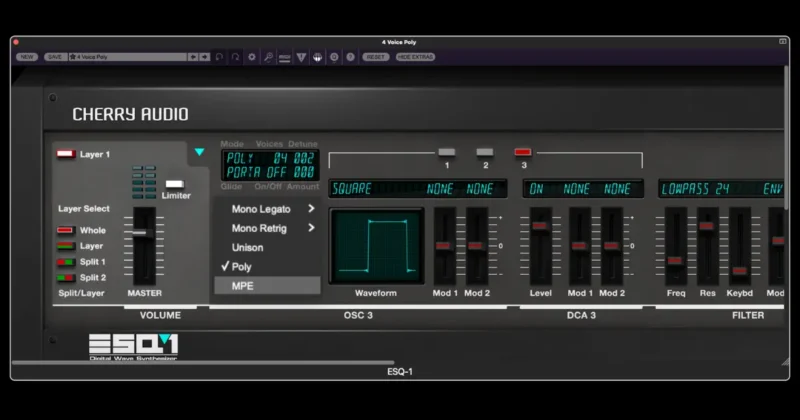Click the OSC 3 Mod 2 slider
The height and width of the screenshot is (420, 800).
[x=476, y=246]
